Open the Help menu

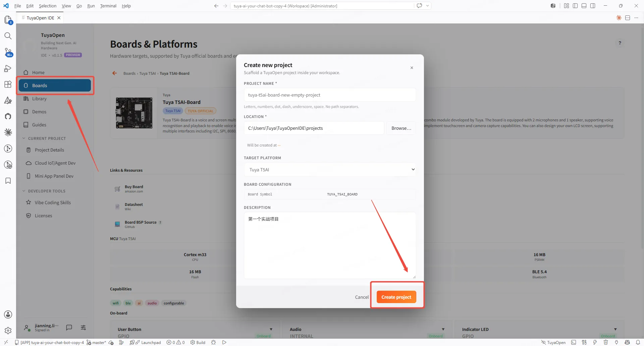(x=126, y=6)
